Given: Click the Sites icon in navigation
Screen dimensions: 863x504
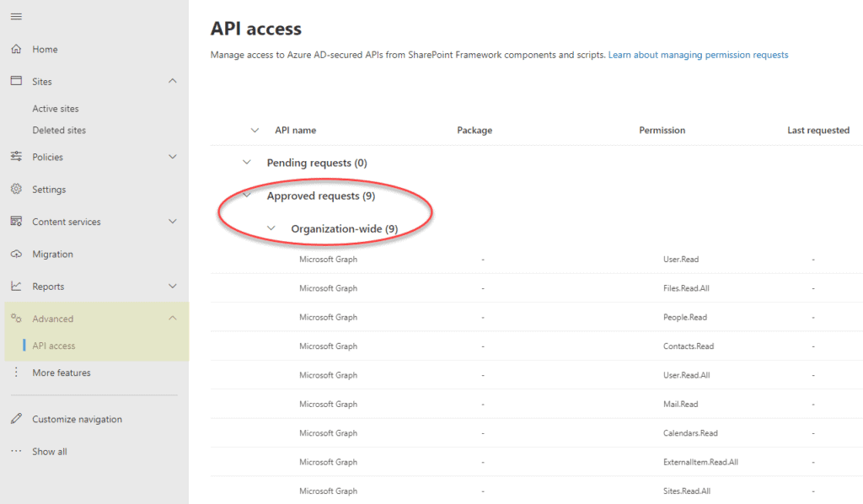Looking at the screenshot, I should click(x=16, y=82).
